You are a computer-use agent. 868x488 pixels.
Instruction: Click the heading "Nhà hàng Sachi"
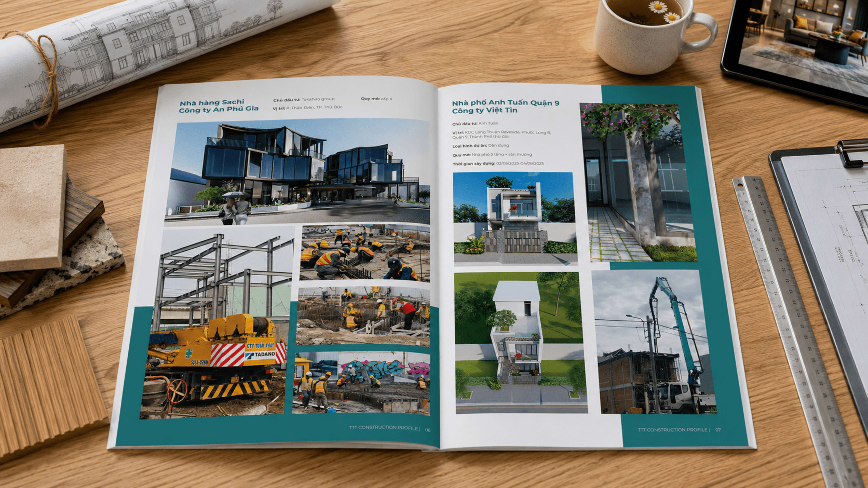pyautogui.click(x=212, y=102)
